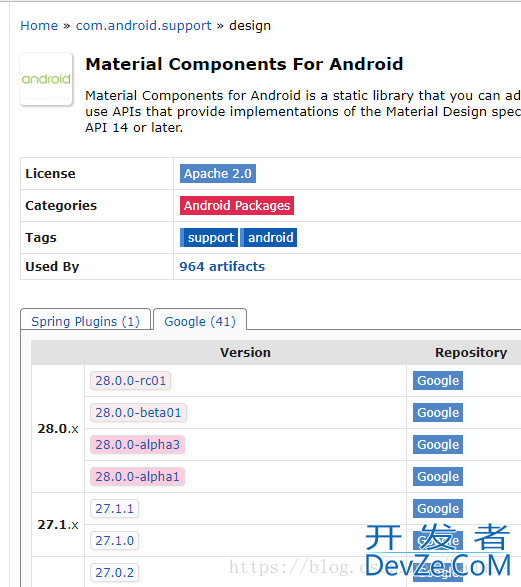Click Google repository for 28.0.0-alpha1
Image resolution: width=521 pixels, height=587 pixels.
pyautogui.click(x=438, y=477)
